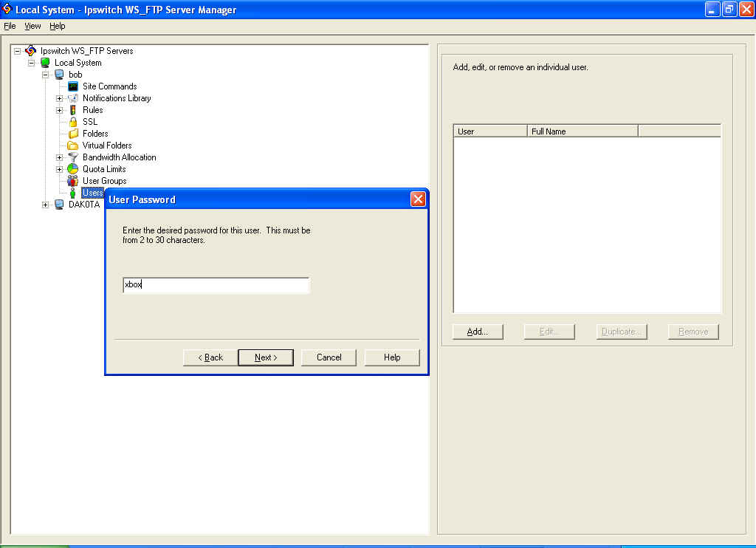
Task: Sort by the User column header
Action: pos(490,131)
